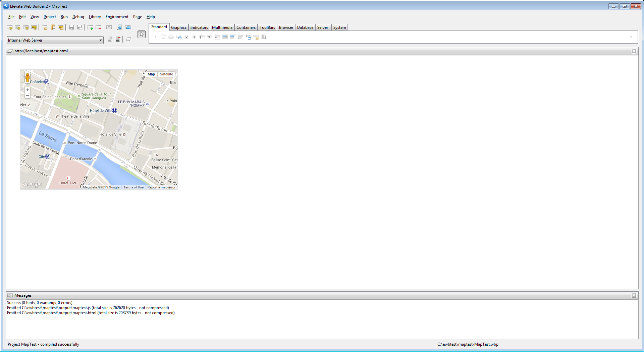Switch to the System component tab
Image resolution: width=644 pixels, height=352 pixels.
tap(339, 27)
